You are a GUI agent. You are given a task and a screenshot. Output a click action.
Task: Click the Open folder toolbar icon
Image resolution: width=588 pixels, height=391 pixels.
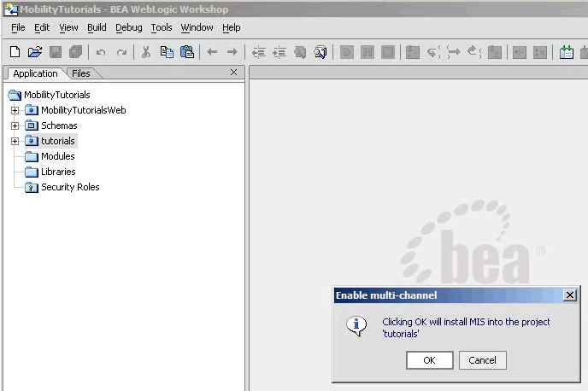tap(35, 52)
